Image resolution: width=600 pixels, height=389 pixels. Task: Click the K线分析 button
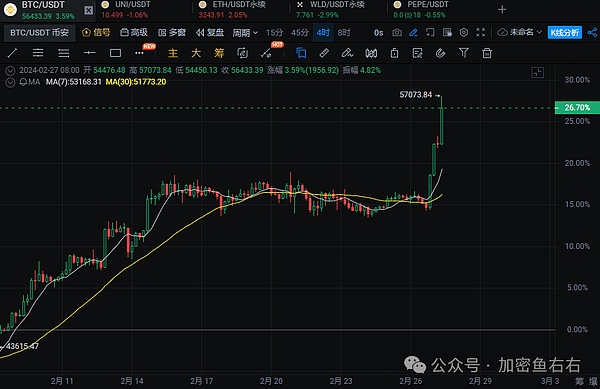click(x=565, y=33)
